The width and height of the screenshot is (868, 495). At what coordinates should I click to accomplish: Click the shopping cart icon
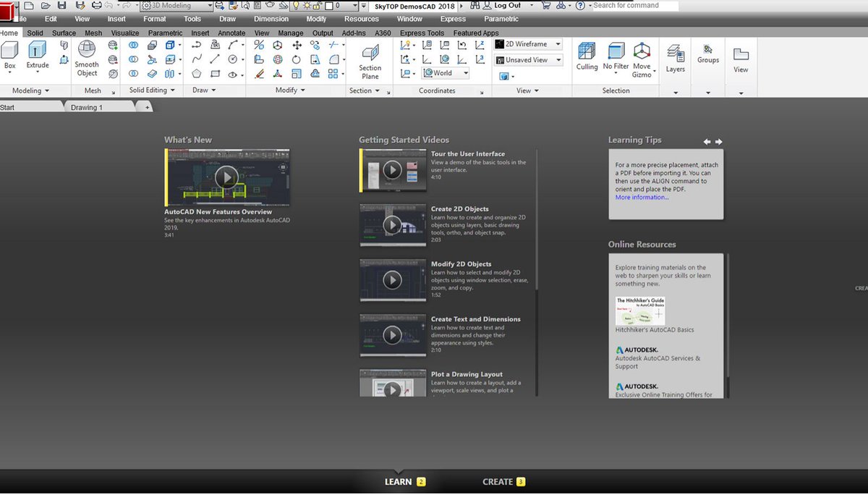click(546, 5)
